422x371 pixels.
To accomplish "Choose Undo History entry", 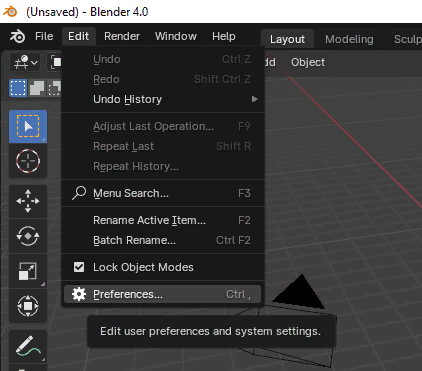I will click(x=163, y=99).
